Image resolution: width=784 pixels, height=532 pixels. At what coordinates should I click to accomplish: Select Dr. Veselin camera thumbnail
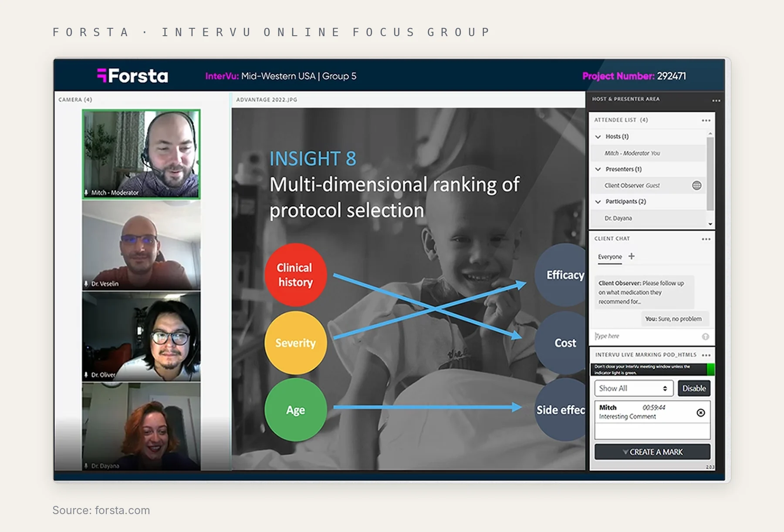142,245
